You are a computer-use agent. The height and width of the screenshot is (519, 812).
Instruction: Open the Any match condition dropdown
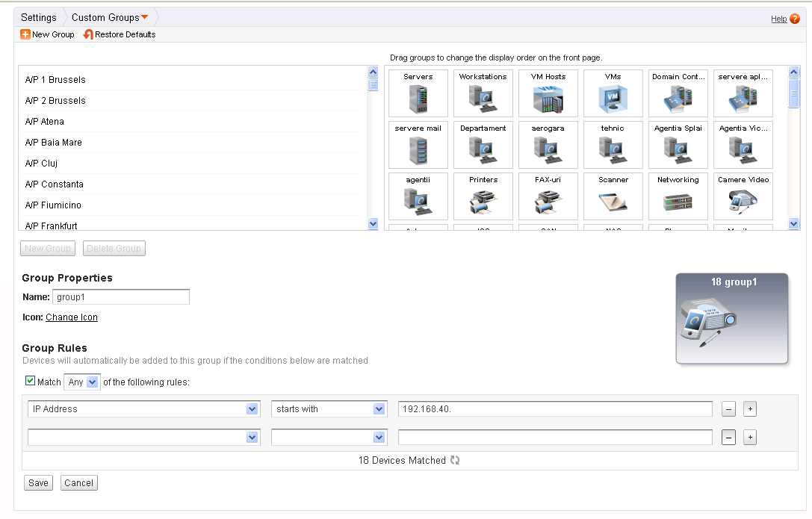coord(81,382)
